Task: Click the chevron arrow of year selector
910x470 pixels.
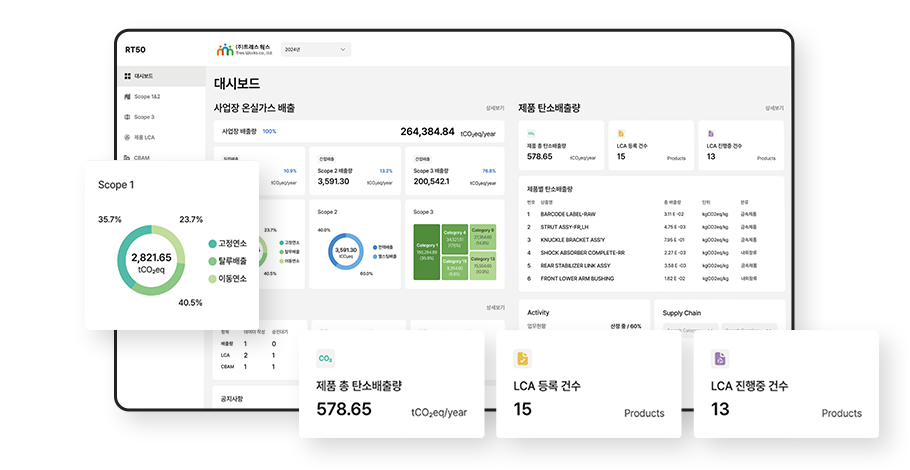Action: 342,49
